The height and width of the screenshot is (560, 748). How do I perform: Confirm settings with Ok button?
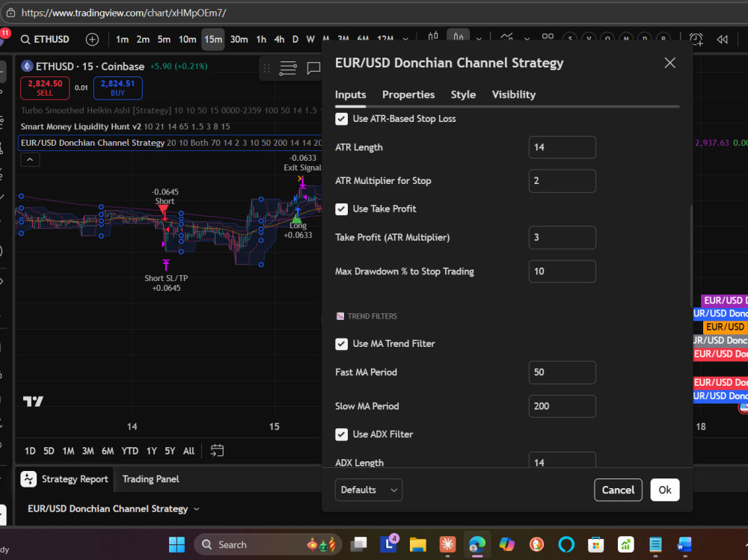[664, 490]
